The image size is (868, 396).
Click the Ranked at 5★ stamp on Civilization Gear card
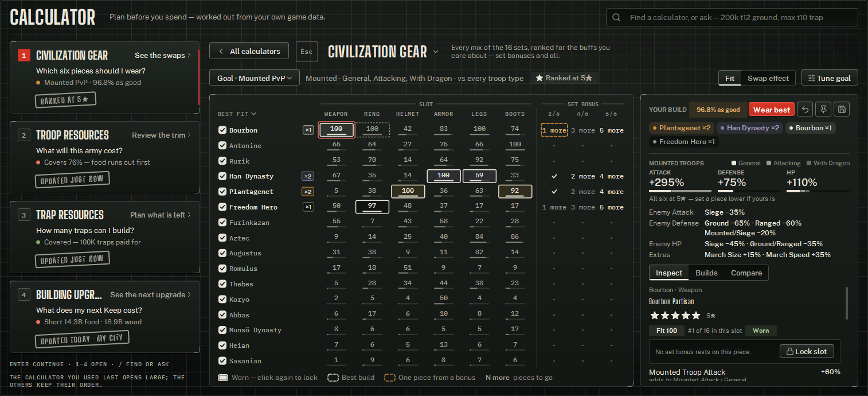tap(65, 99)
